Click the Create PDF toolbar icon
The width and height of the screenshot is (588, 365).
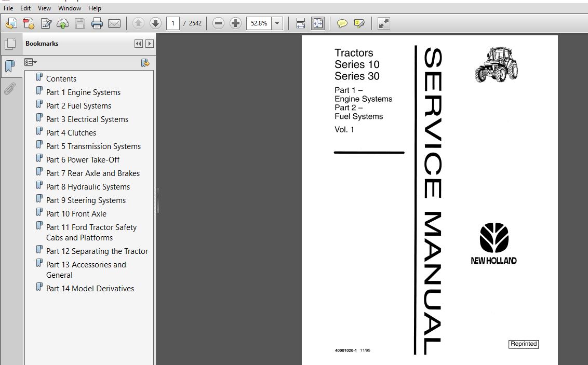(11, 23)
